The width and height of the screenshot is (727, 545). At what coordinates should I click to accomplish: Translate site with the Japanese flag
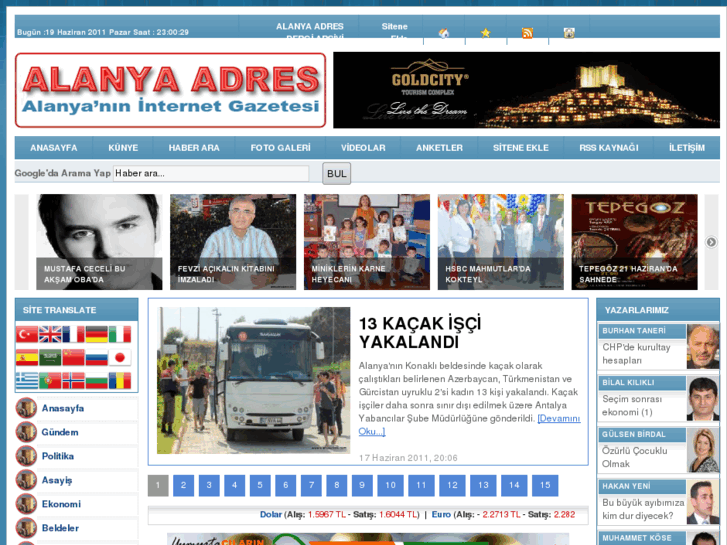120,358
